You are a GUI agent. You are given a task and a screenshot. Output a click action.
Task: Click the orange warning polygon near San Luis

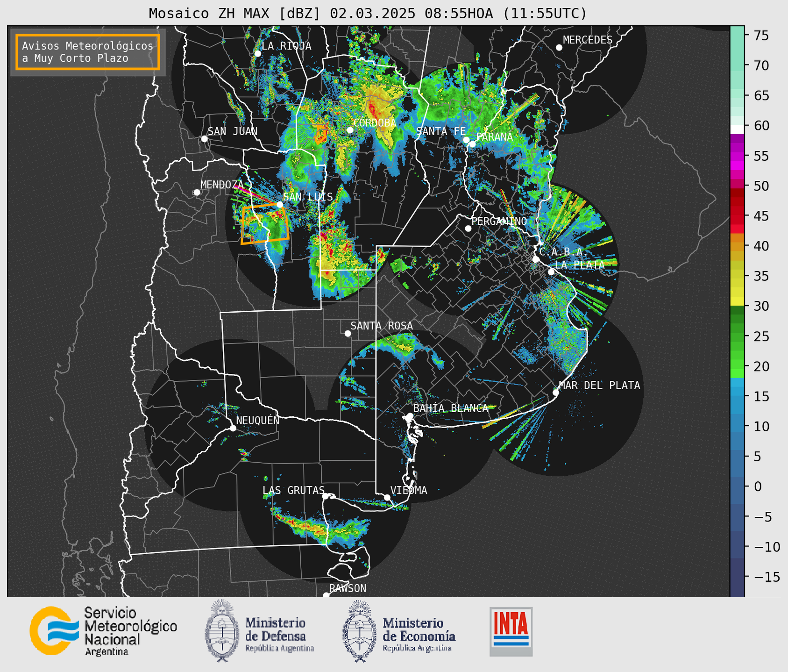point(264,224)
